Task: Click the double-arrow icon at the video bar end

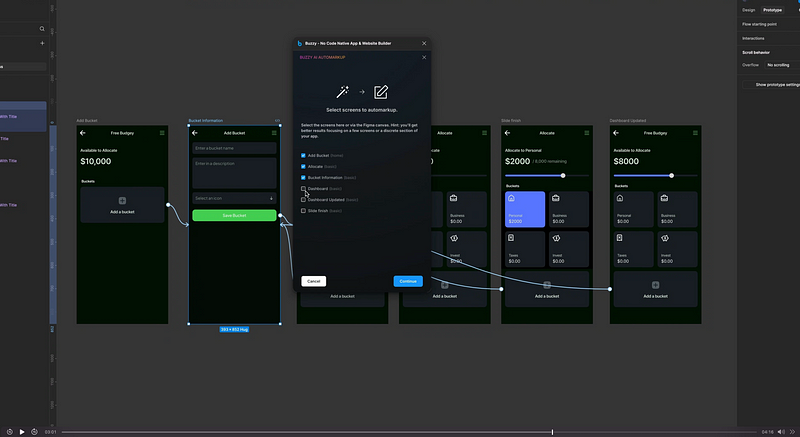Action: pos(792,432)
